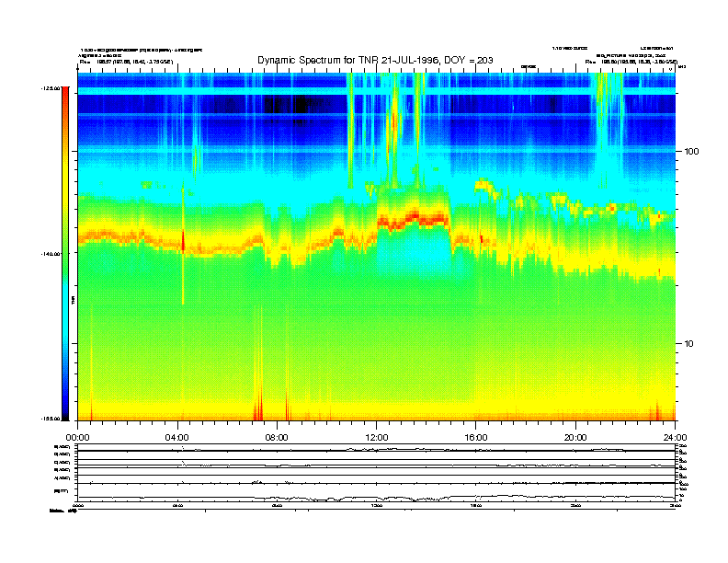Click the -140.00 color scale label
This screenshot has height=563, width=728.
point(51,254)
